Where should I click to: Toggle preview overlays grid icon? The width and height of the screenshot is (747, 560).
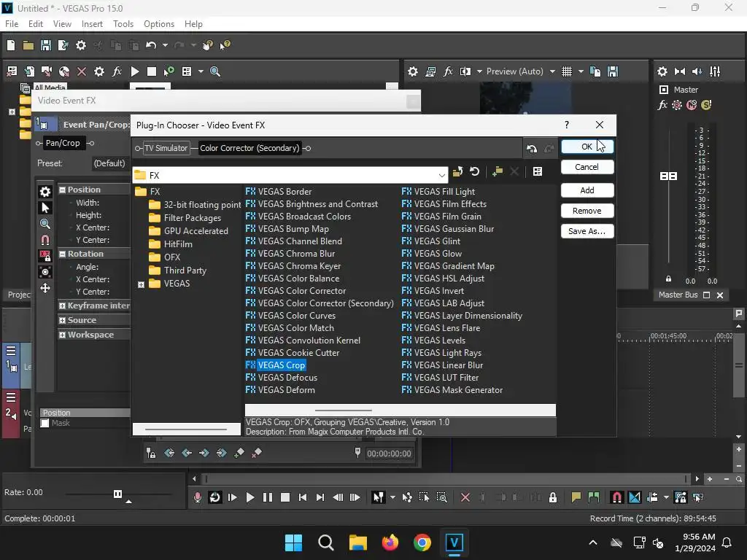[x=566, y=71]
